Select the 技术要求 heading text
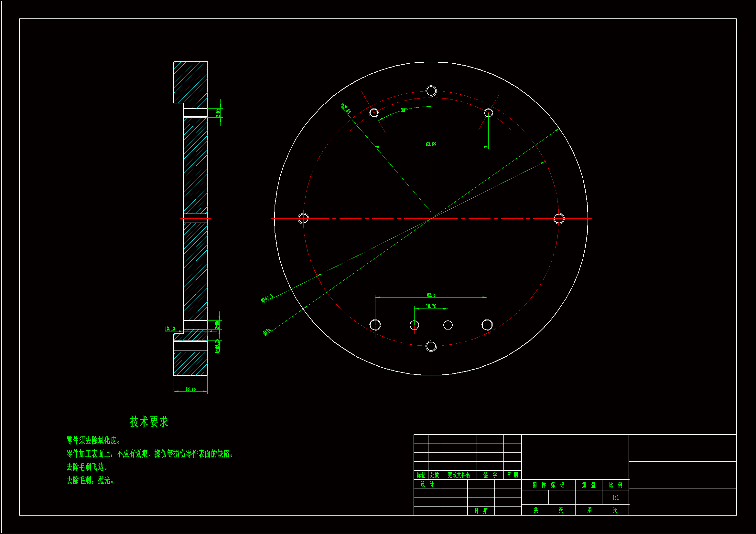 click(x=149, y=422)
